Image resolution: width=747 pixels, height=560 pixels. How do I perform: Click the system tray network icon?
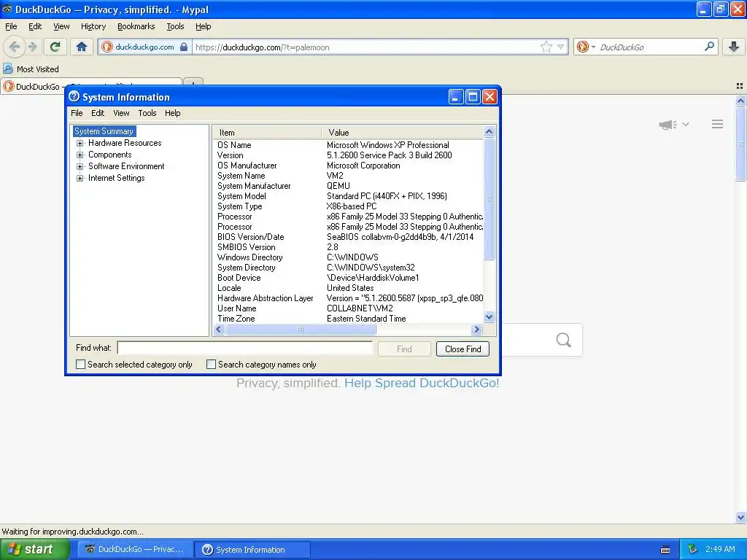(x=693, y=549)
